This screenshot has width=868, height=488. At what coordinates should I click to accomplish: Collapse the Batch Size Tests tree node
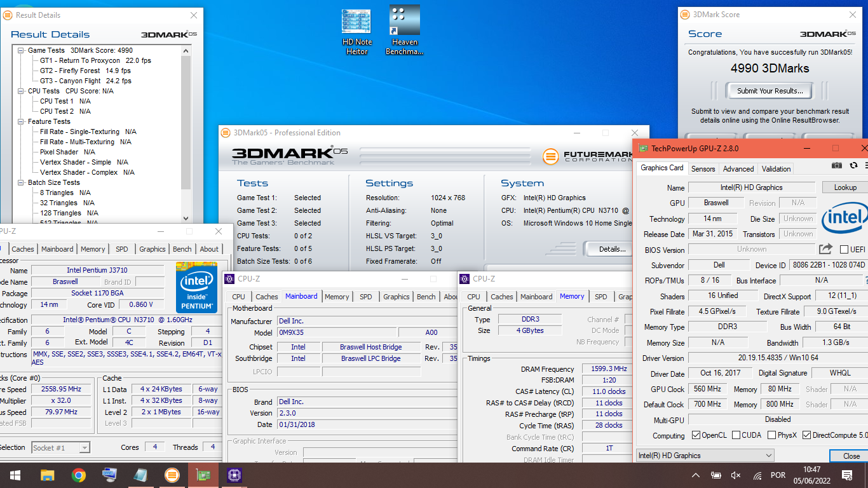(21, 182)
